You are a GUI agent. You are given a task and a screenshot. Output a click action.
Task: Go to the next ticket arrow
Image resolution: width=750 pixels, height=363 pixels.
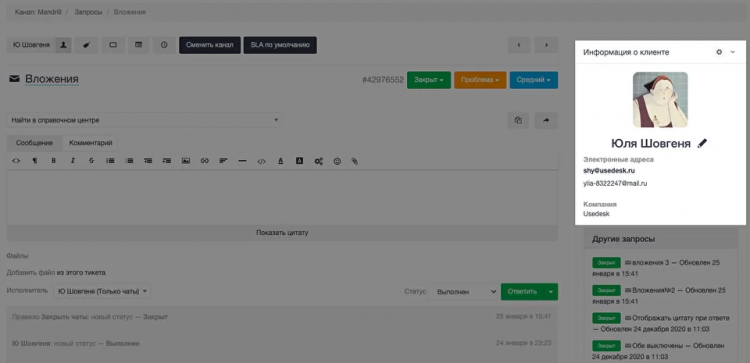pyautogui.click(x=546, y=45)
